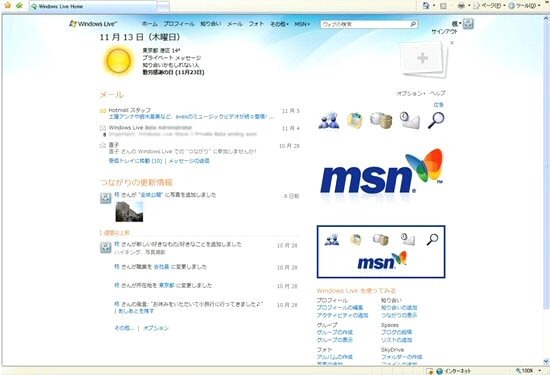
Task: Click avatar icon beside 好きなもの update
Action: coord(106,247)
